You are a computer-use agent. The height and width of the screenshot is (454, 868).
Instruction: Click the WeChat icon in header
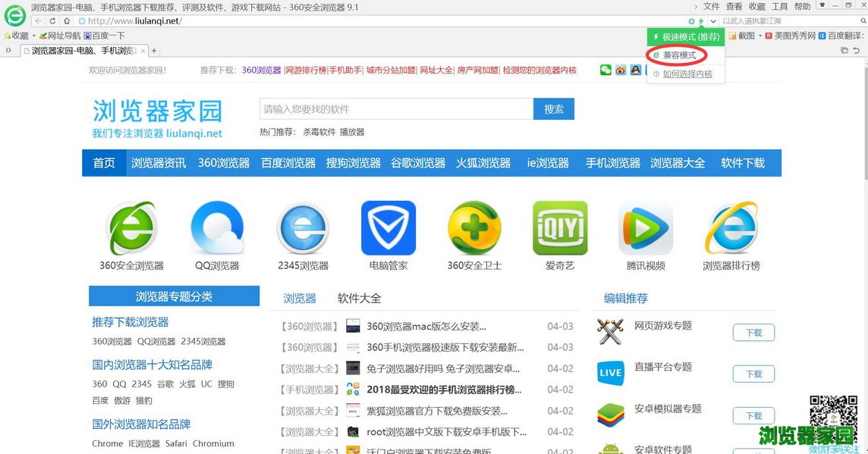tap(605, 70)
